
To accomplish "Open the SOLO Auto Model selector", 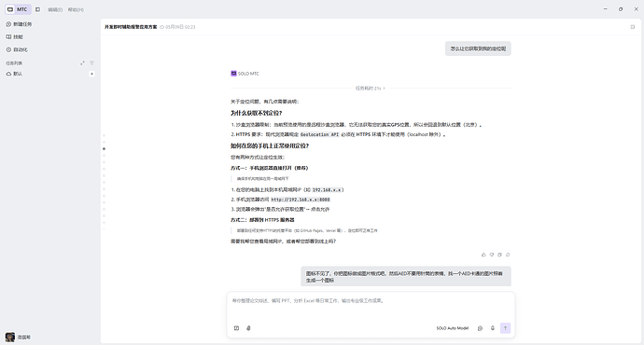I will [x=452, y=328].
